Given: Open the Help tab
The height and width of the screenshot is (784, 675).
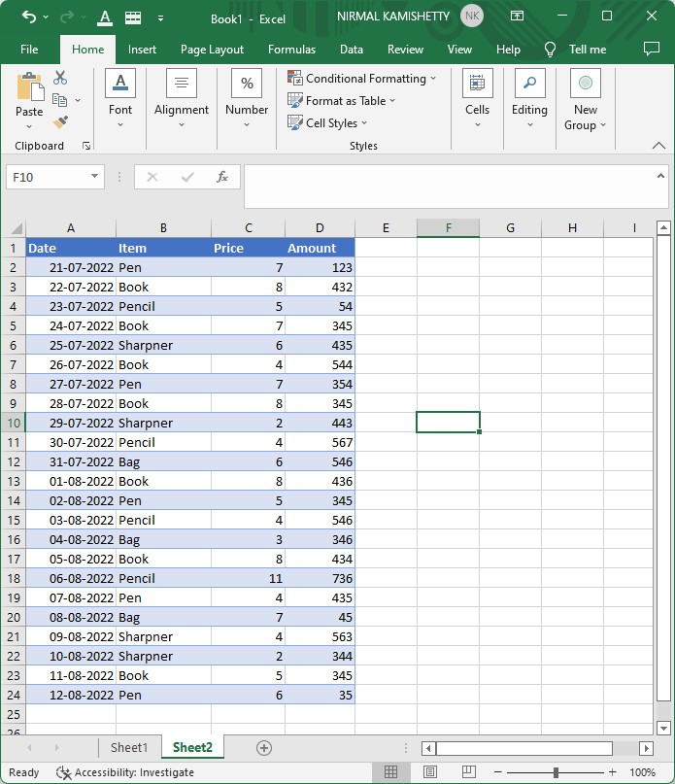Looking at the screenshot, I should (x=508, y=50).
